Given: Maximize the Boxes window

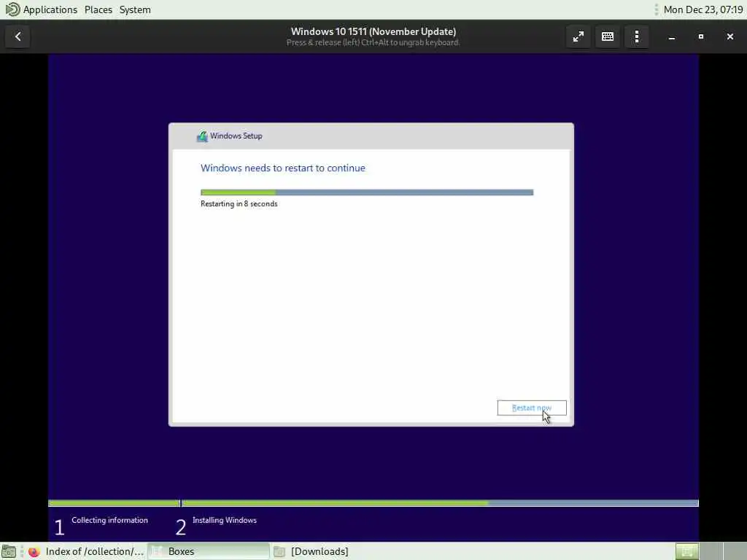Looking at the screenshot, I should pos(701,36).
